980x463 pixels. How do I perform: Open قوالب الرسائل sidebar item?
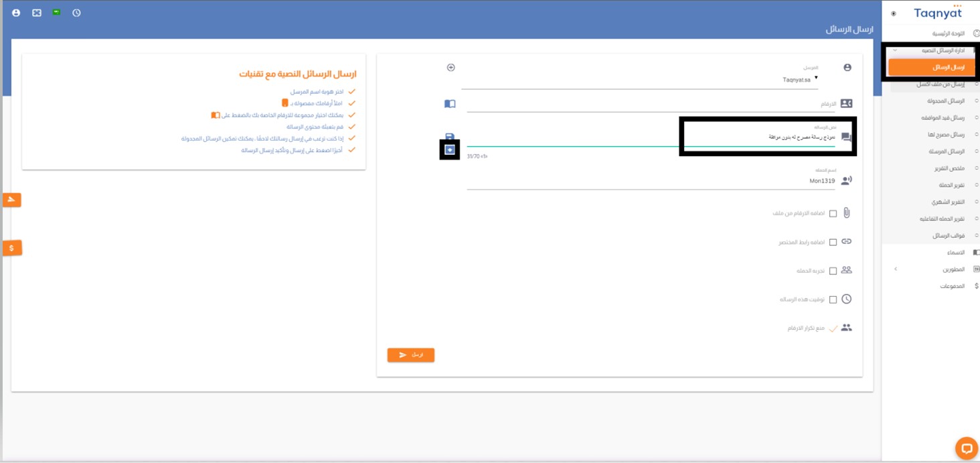pyautogui.click(x=949, y=236)
